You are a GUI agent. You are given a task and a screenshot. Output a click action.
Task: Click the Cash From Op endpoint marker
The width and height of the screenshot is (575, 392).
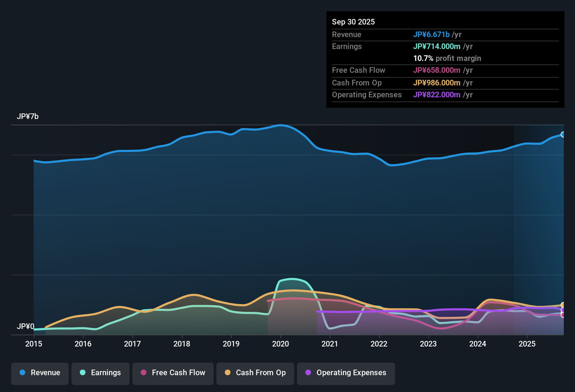(x=562, y=304)
